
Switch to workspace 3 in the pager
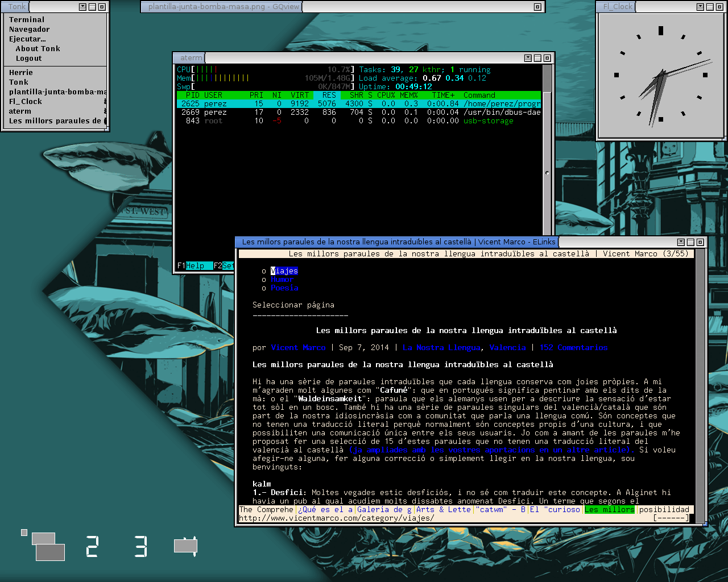click(140, 546)
